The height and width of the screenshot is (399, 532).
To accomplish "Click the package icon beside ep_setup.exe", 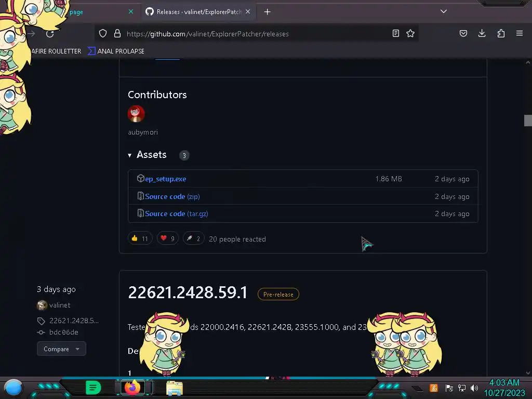I will 140,179.
